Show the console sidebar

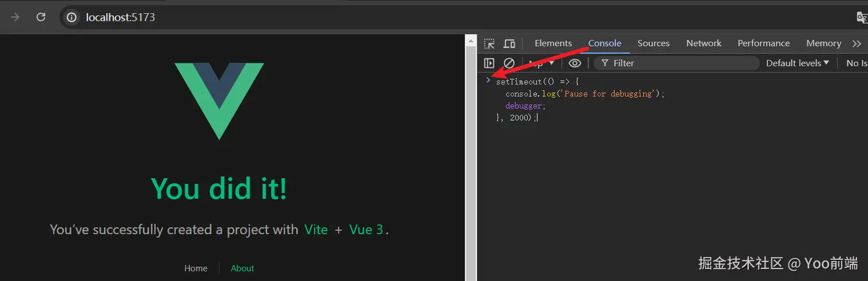pos(489,63)
